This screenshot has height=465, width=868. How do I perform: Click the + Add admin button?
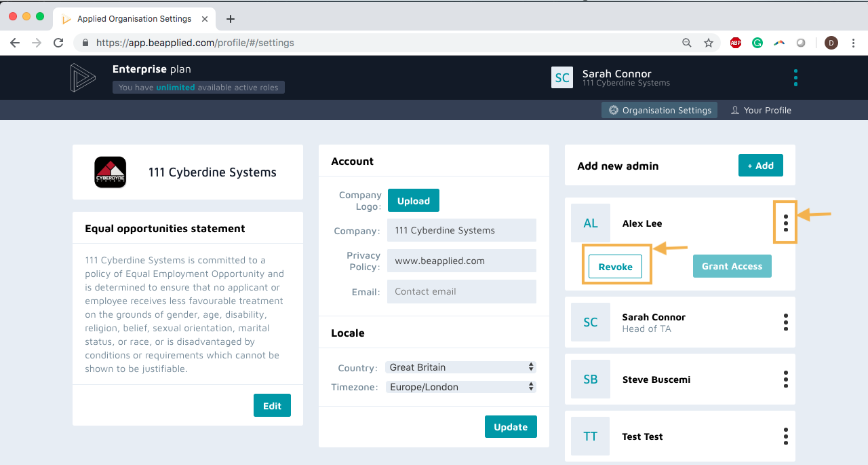[760, 166]
